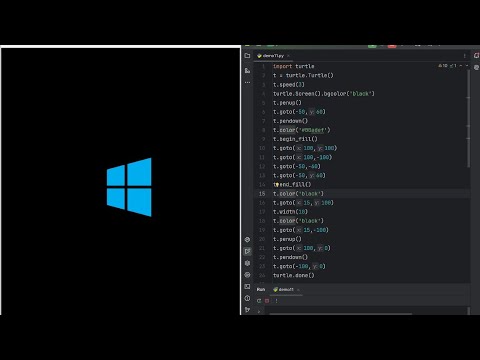The height and width of the screenshot is (360, 480).
Task: Show typo count in inspection widget
Action: (x=453, y=66)
